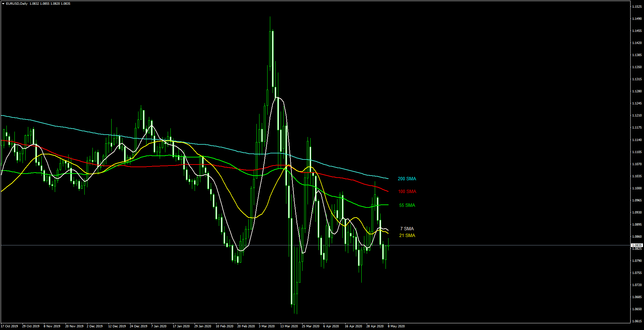This screenshot has width=644, height=330.
Task: Click the current price tag 1.0835
Action: pos(637,245)
